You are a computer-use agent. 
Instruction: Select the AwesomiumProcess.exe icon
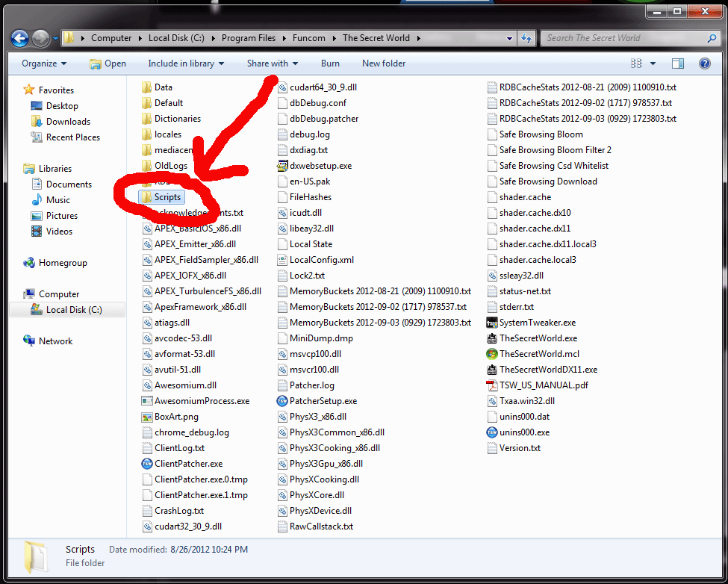[146, 401]
